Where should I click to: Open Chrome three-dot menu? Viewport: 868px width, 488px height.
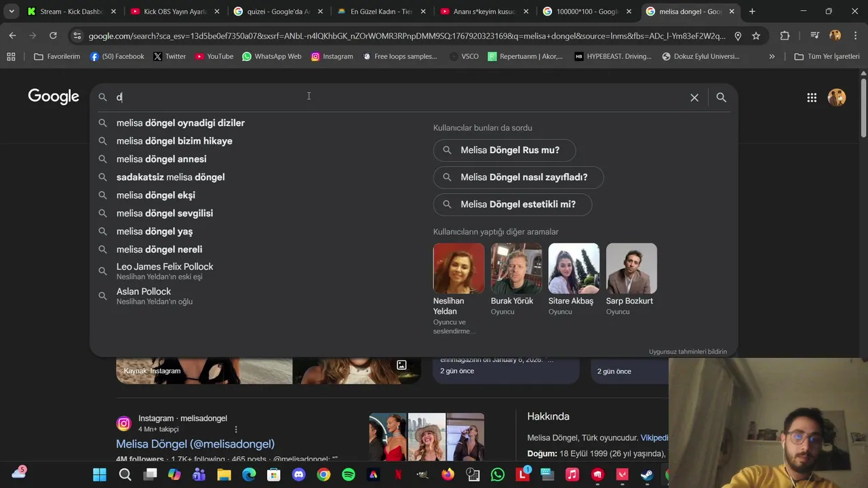[854, 36]
